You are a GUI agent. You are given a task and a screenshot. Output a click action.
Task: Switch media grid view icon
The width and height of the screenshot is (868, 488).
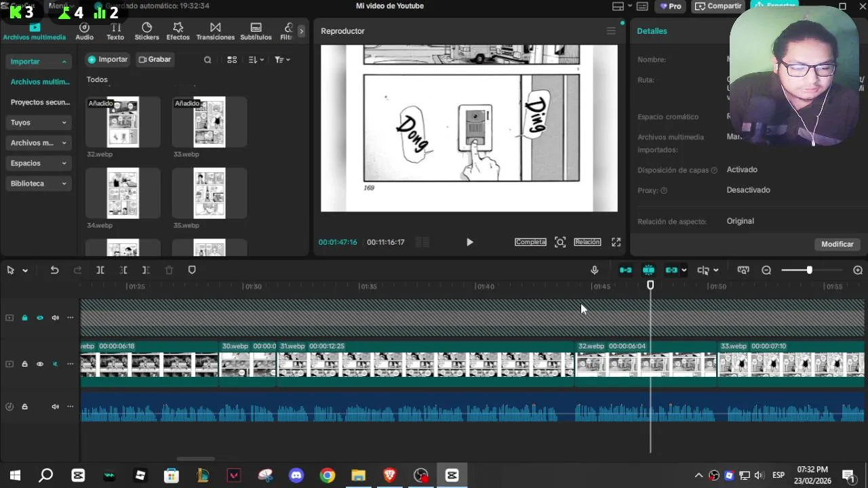[232, 60]
